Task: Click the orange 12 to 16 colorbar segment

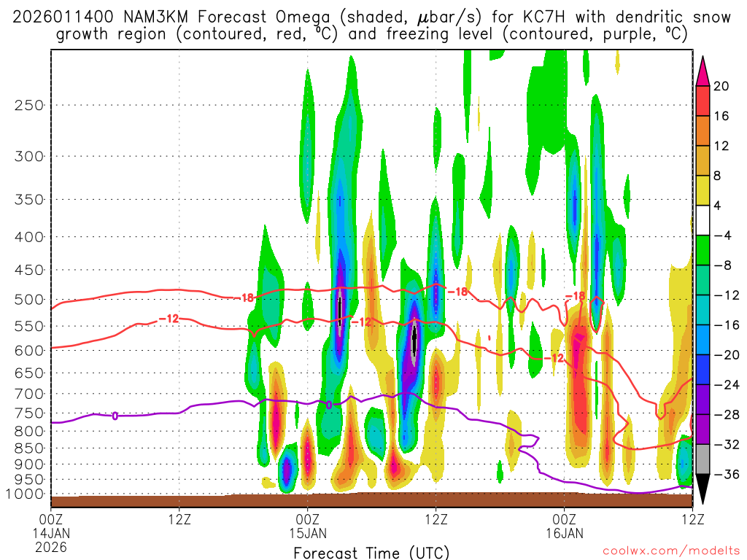Action: click(703, 131)
